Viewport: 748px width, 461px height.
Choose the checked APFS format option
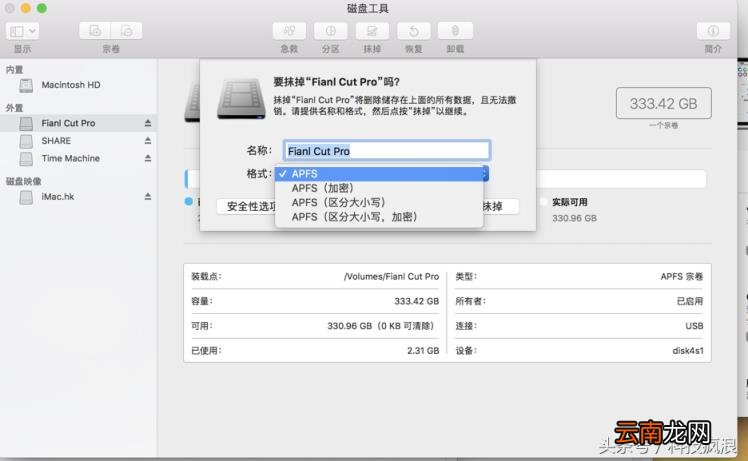pos(379,174)
